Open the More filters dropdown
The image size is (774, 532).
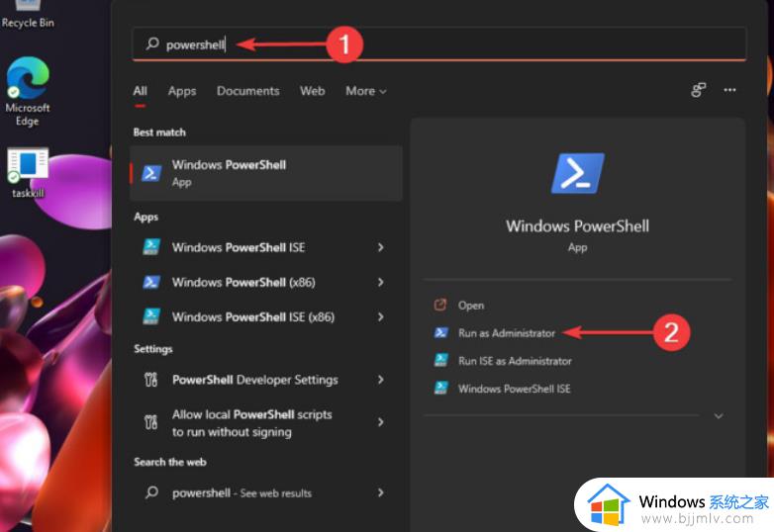[366, 91]
